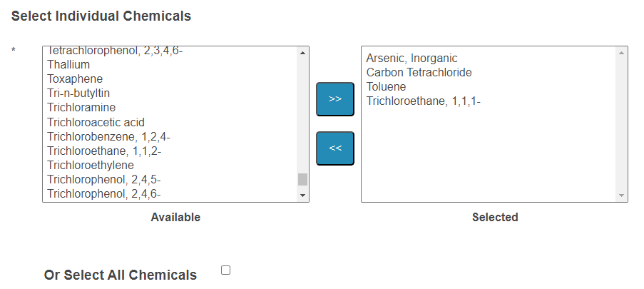Screen dimensions: 644x289
Task: Select Trichloroethylene from available chemicals
Action: 91,166
